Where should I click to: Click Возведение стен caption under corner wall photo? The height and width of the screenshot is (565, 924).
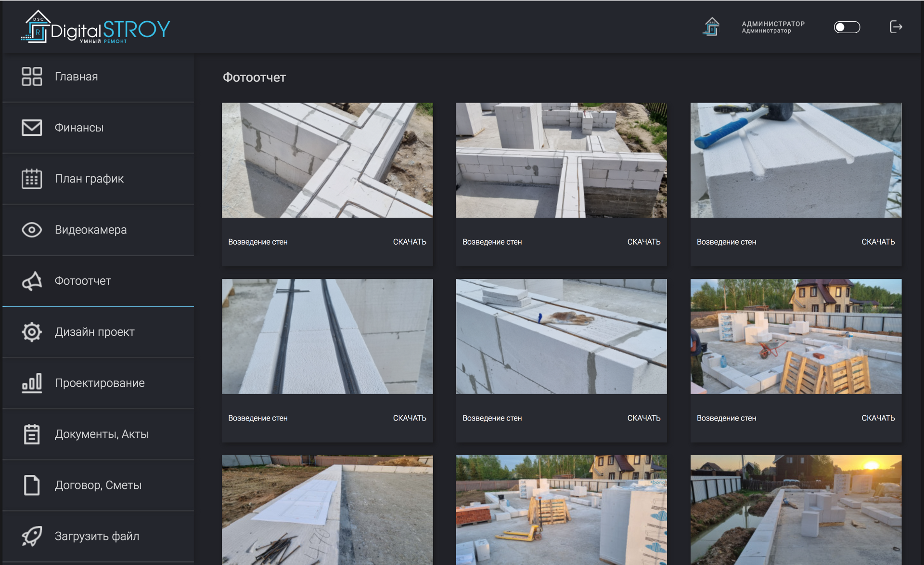coord(257,242)
